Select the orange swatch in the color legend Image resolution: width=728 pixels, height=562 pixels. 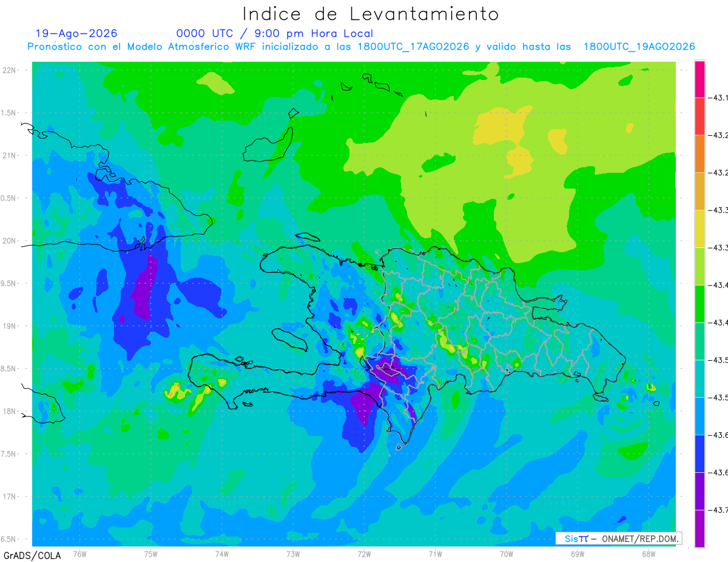(x=699, y=154)
